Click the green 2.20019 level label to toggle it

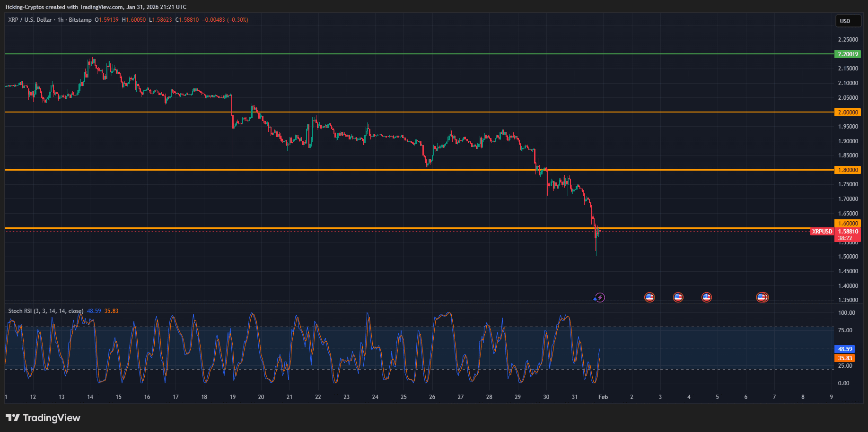pos(847,54)
